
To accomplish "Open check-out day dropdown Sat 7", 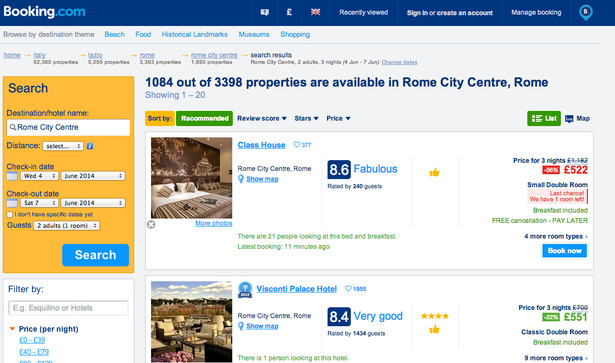I will click(x=39, y=203).
